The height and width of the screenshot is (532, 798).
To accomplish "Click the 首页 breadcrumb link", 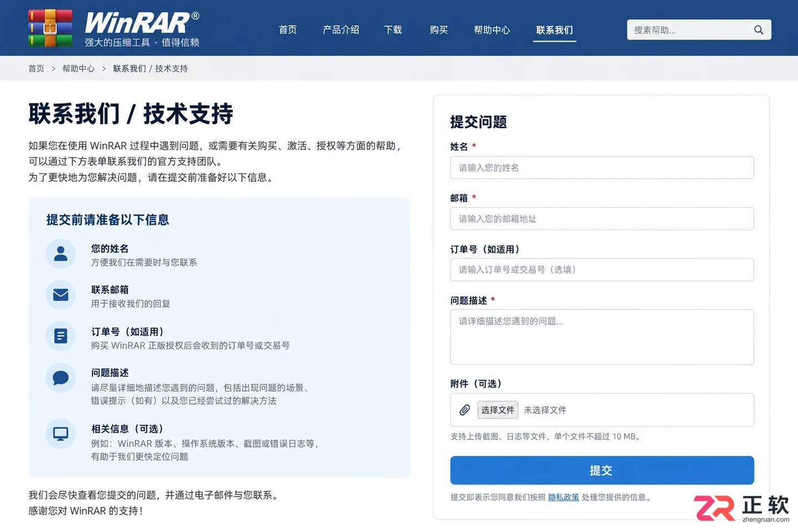I will [x=36, y=69].
